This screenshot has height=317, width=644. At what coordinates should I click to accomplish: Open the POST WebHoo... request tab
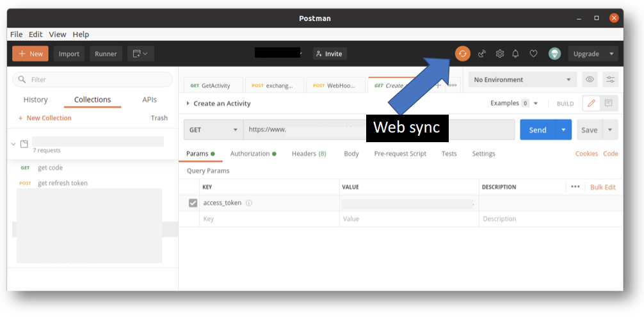[x=336, y=85]
